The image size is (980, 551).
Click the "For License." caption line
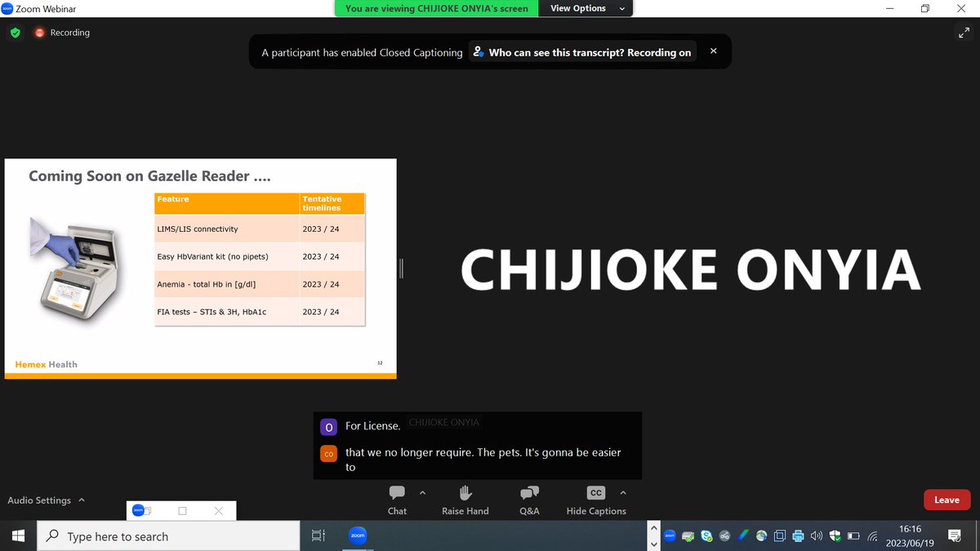(373, 426)
